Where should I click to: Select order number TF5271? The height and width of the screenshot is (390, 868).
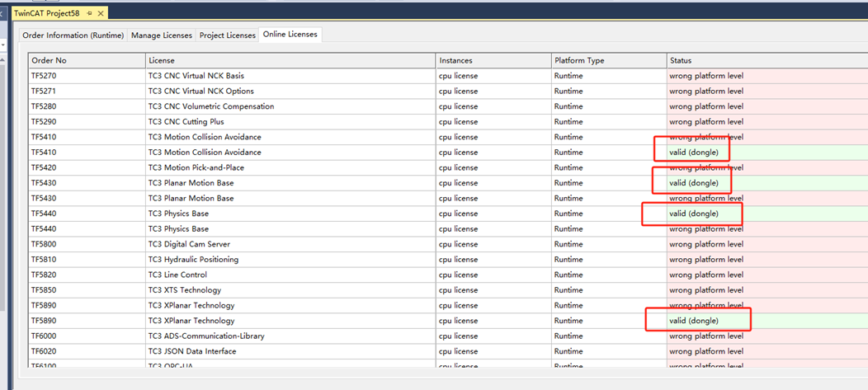click(x=44, y=92)
